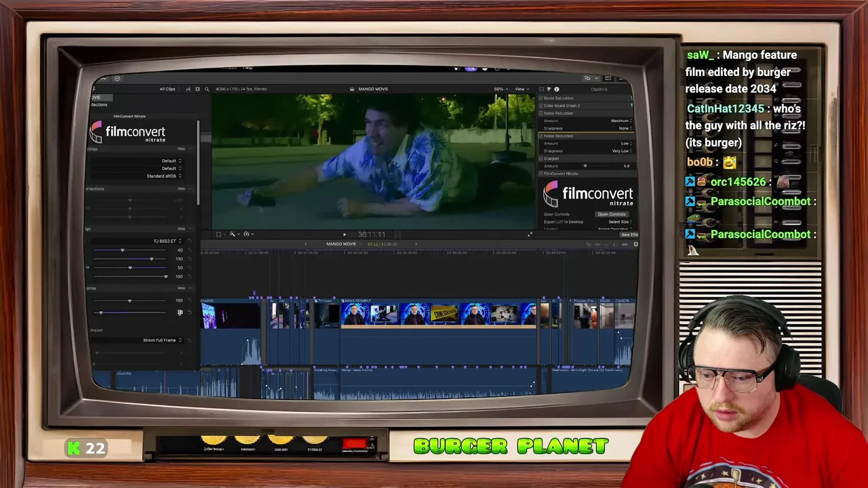Switch to the video inspector icon
Screen dimensions: 868x488
pos(541,89)
